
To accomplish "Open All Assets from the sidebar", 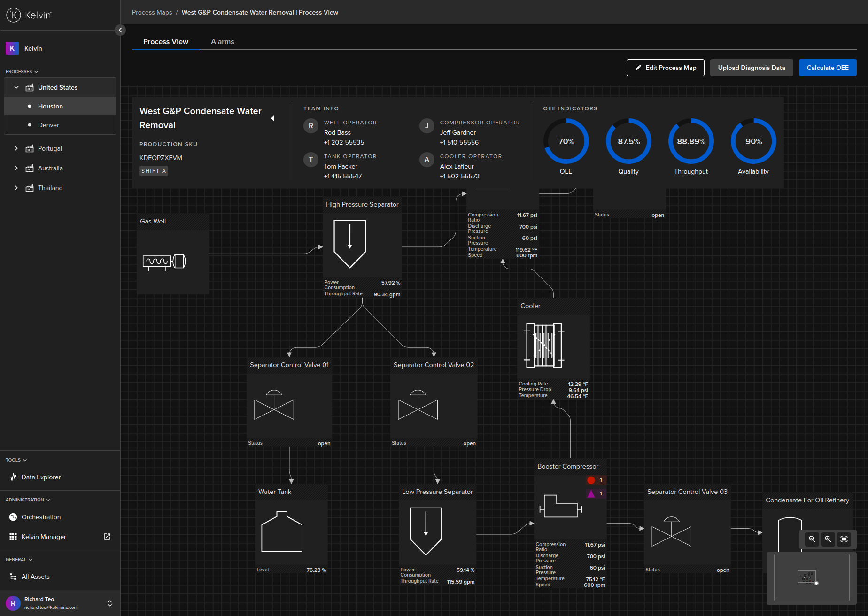I will (35, 577).
